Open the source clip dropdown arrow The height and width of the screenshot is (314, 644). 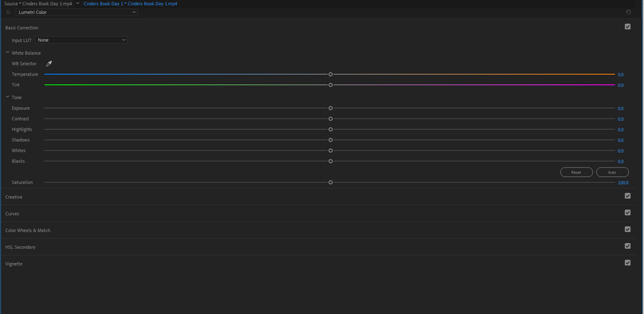[x=78, y=3]
